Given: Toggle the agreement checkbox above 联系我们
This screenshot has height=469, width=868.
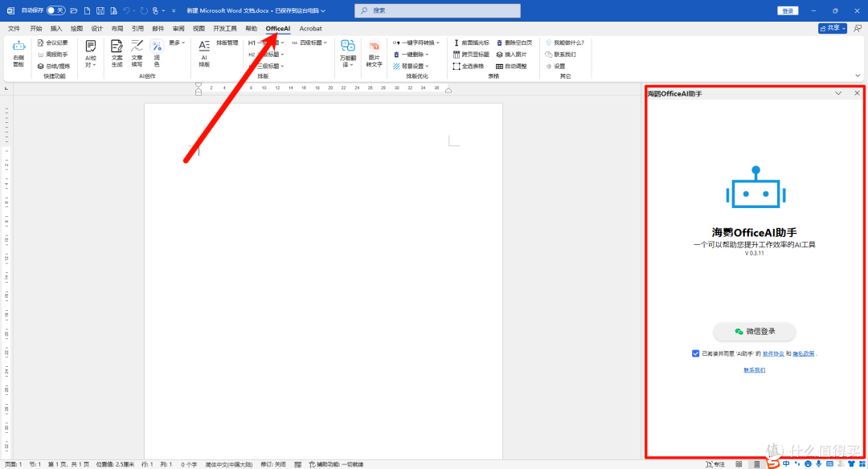Looking at the screenshot, I should [x=695, y=353].
